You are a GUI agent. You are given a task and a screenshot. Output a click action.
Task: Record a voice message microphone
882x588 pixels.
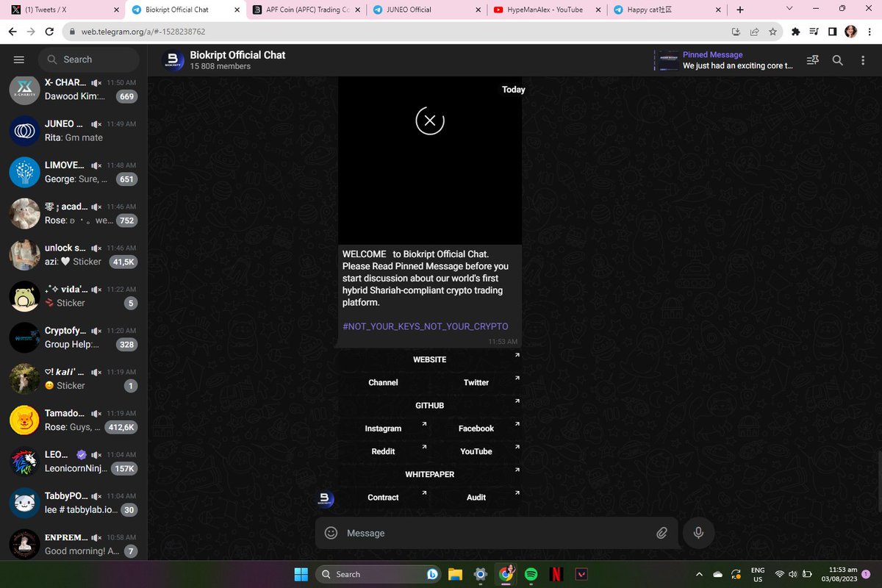pyautogui.click(x=698, y=533)
